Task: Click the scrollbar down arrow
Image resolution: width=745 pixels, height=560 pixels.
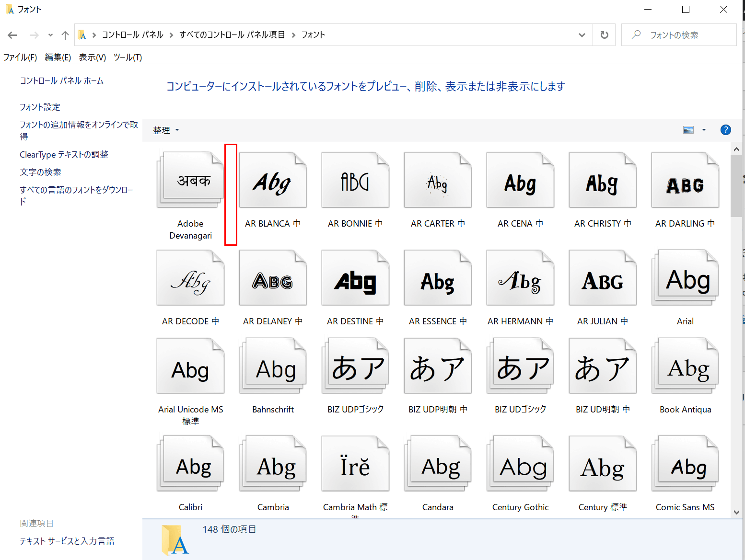Action: (736, 512)
